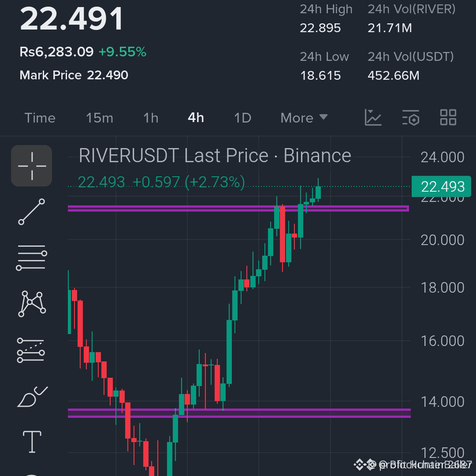
Task: Open the grid layout icon
Action: [448, 118]
